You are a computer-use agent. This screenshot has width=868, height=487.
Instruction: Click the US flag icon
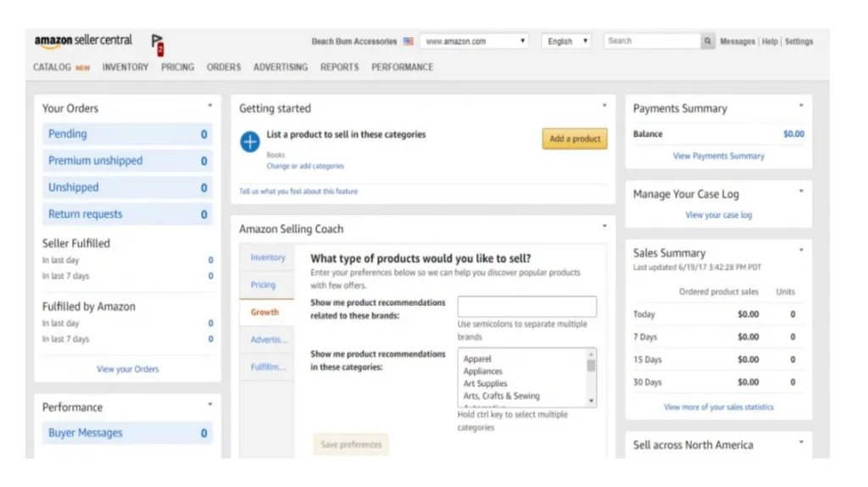point(409,42)
